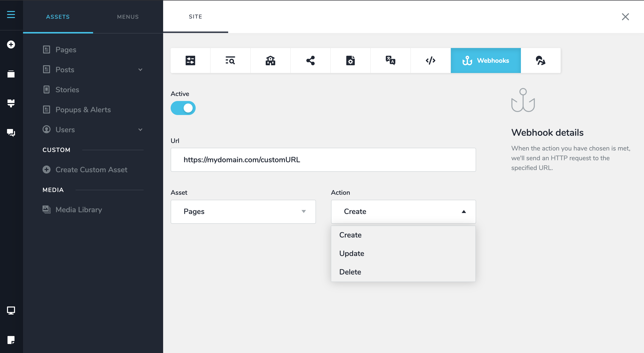644x353 pixels.
Task: Expand the Users submenu chevron
Action: [x=140, y=130]
